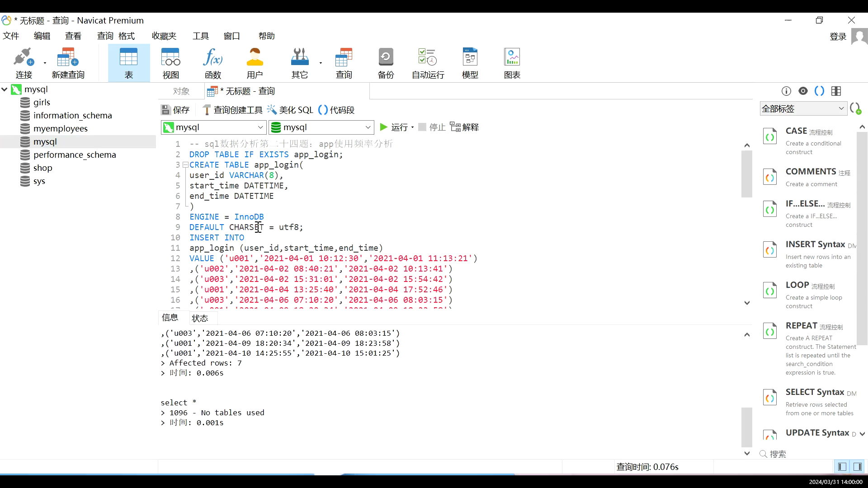Image resolution: width=868 pixels, height=488 pixels.
Task: Switch to the 状态 tab
Action: pyautogui.click(x=201, y=318)
